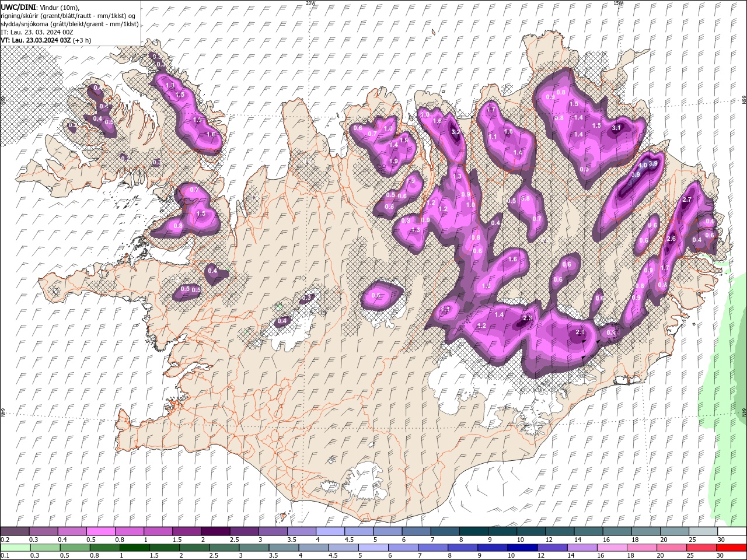Click the darkest green swatch labeled 1 in lower legend
This screenshot has width=747, height=560.
(134, 548)
